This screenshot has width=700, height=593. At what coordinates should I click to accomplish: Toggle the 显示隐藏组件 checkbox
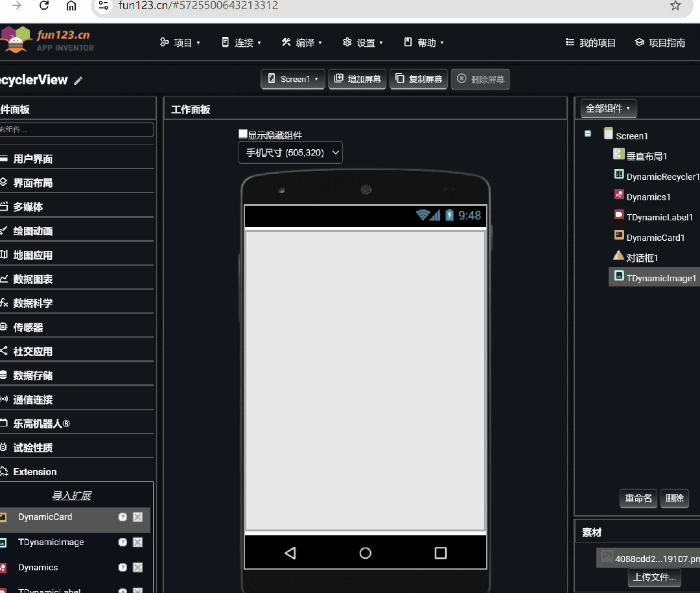[x=243, y=134]
